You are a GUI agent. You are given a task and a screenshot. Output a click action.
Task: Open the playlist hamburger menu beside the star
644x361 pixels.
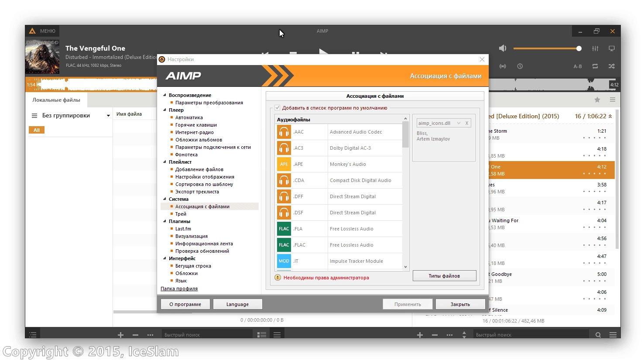[x=613, y=100]
